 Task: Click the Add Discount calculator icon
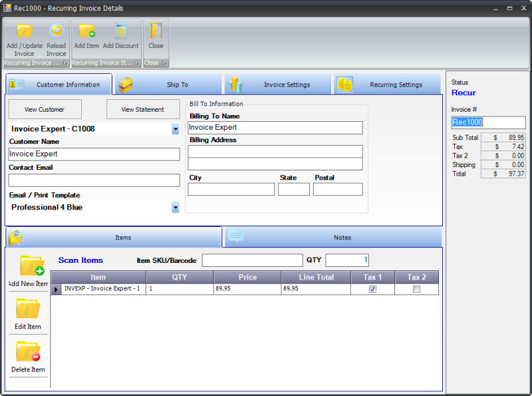[121, 31]
